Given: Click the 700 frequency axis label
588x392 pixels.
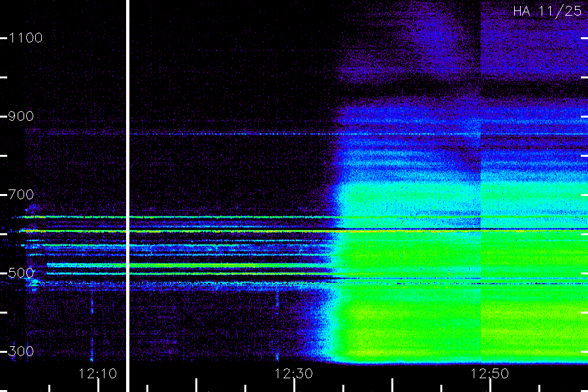Looking at the screenshot, I should point(21,195).
